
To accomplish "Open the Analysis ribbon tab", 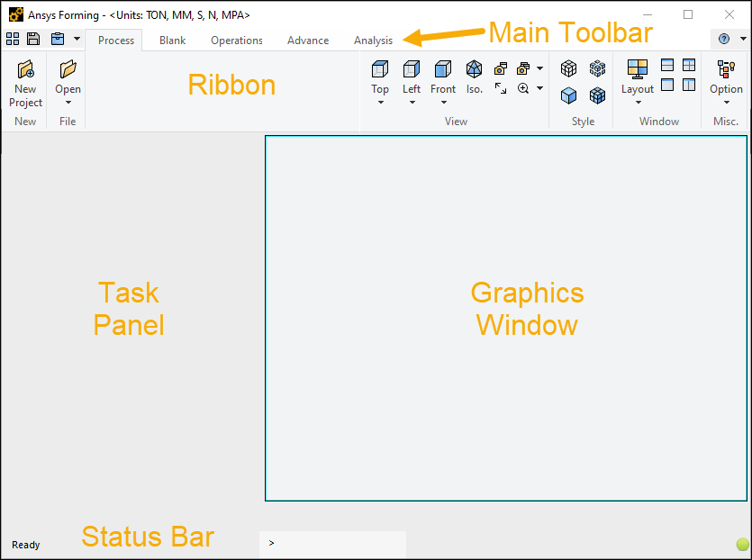I will pyautogui.click(x=373, y=40).
